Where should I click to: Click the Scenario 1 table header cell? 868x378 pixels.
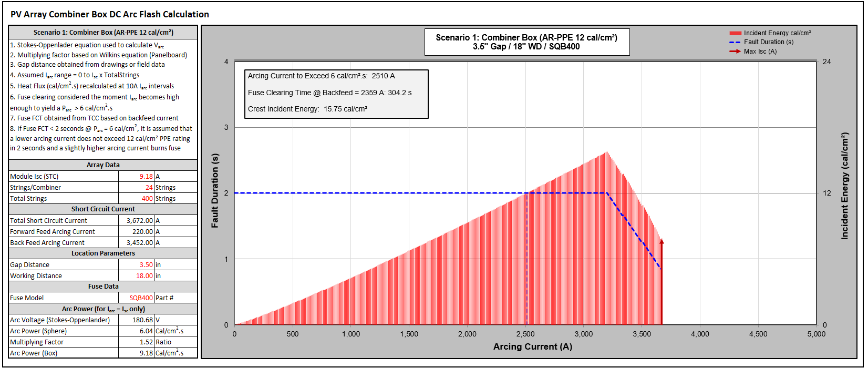[103, 33]
